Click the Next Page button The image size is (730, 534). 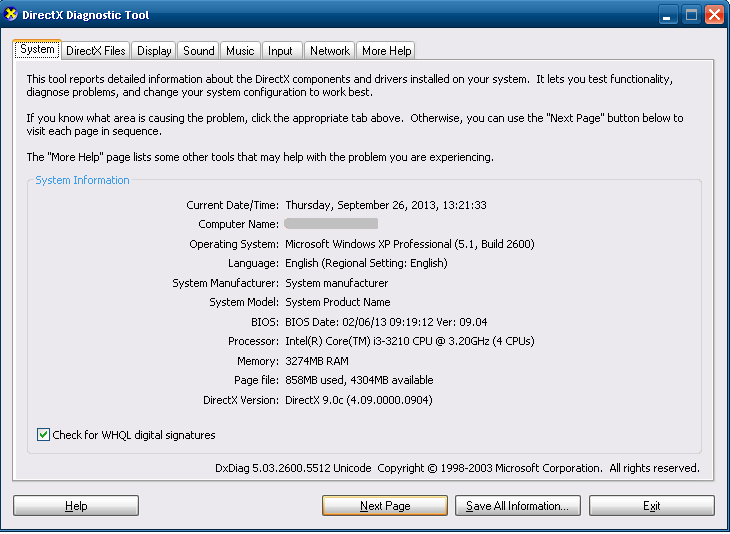click(385, 506)
